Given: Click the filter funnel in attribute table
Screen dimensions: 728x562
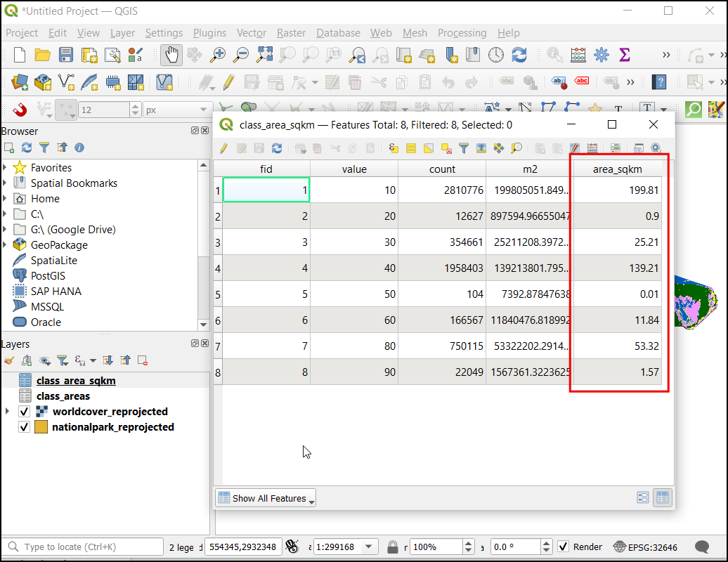Looking at the screenshot, I should (464, 148).
